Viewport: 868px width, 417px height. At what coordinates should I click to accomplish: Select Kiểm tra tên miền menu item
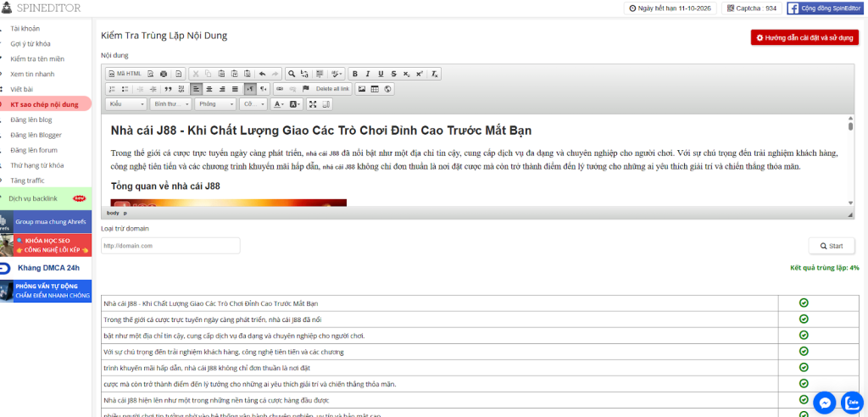point(38,58)
